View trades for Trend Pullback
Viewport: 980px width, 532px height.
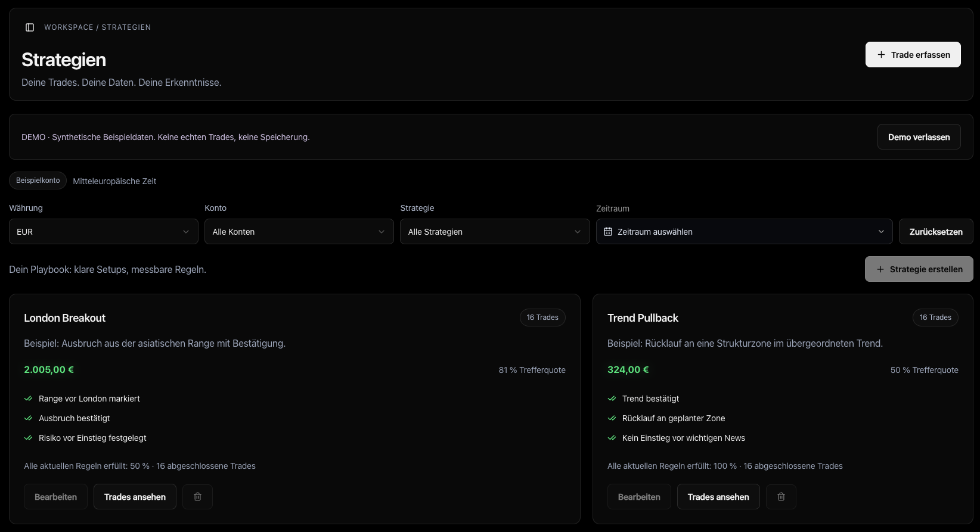click(718, 497)
